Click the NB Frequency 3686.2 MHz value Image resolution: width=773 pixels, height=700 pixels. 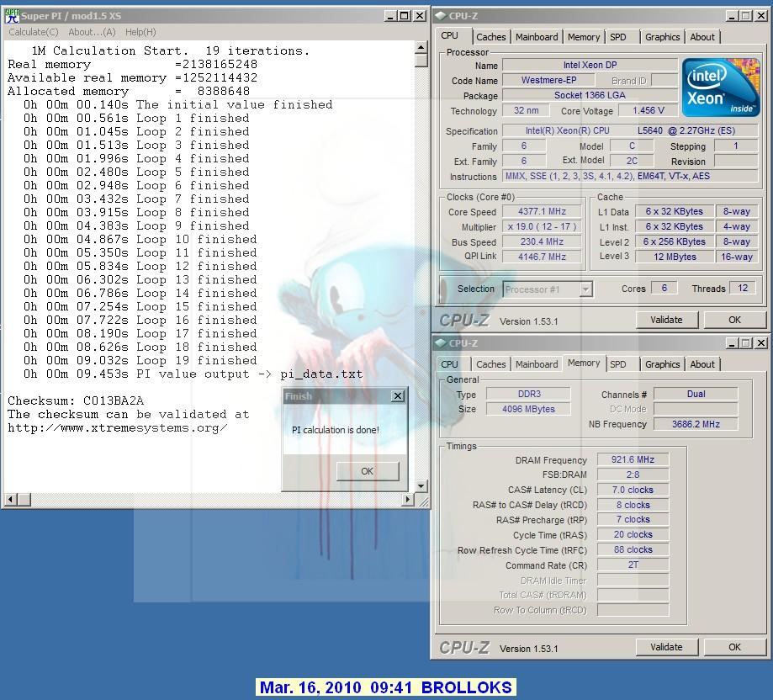coord(696,424)
